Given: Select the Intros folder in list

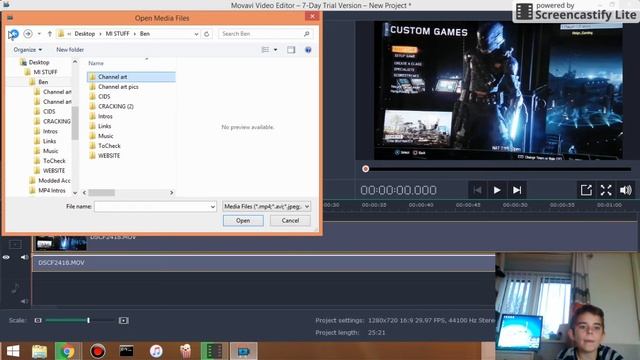Looking at the screenshot, I should 105,116.
